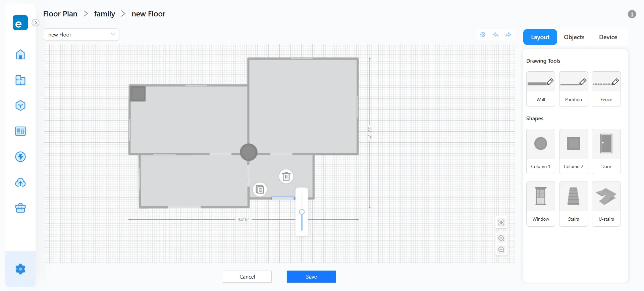The width and height of the screenshot is (644, 291).
Task: Switch to the Device tab
Action: (x=608, y=37)
